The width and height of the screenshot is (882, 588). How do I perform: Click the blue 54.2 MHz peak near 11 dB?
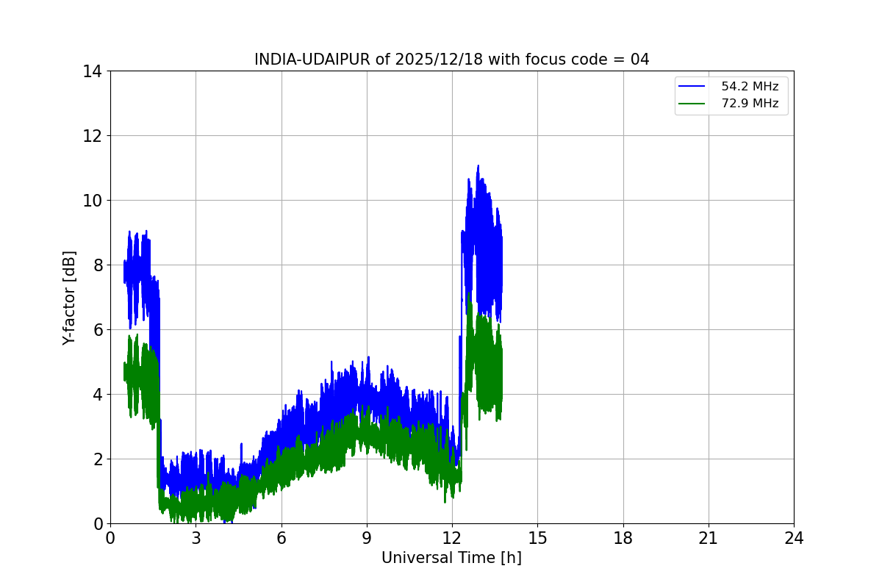[x=478, y=168]
